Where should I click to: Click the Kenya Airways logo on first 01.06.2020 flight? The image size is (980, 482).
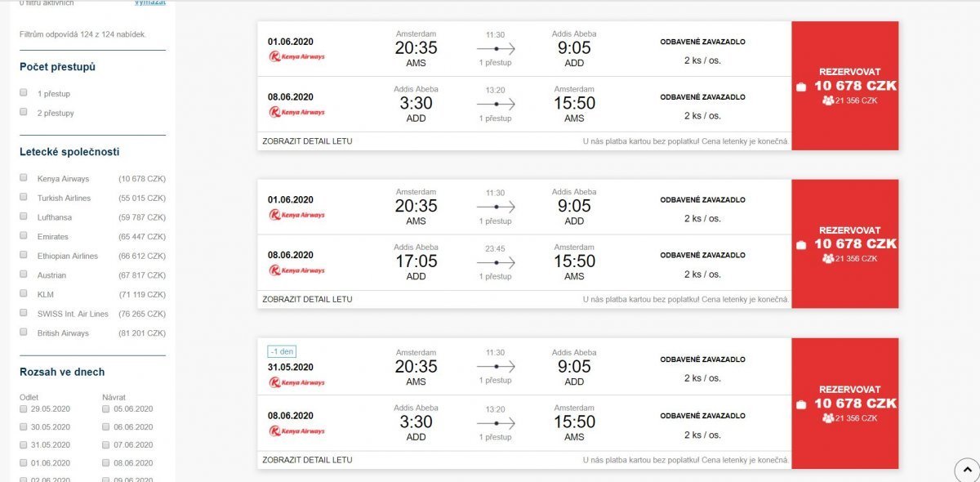pos(297,56)
